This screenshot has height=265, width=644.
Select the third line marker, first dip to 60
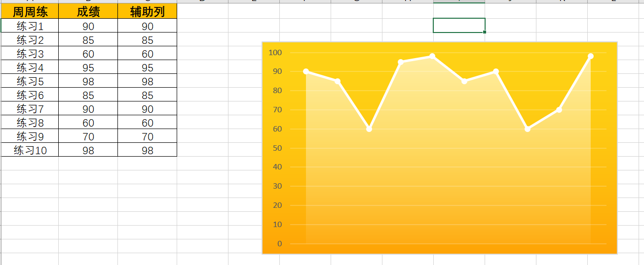369,129
